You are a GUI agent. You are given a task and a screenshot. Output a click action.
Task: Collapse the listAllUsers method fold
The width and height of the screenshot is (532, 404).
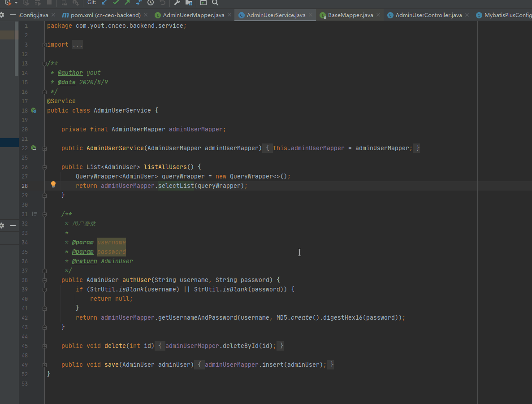(x=44, y=167)
